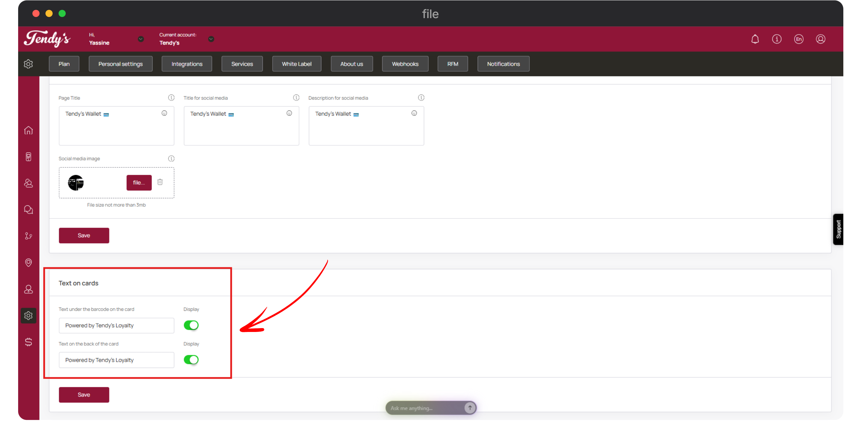Viewport: 868px width, 422px height.
Task: Open the notifications bell icon
Action: [x=755, y=39]
